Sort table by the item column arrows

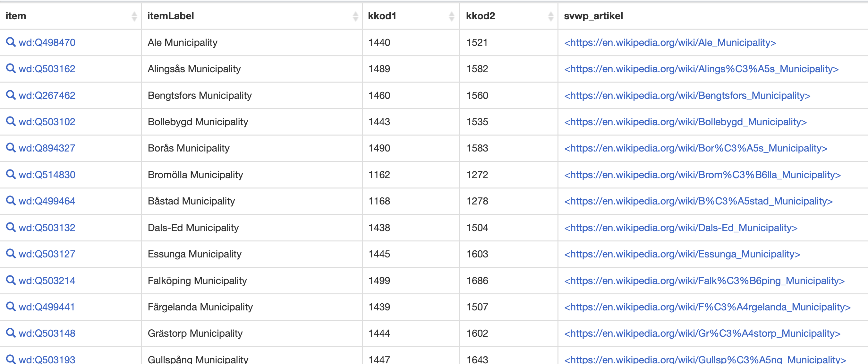[134, 16]
